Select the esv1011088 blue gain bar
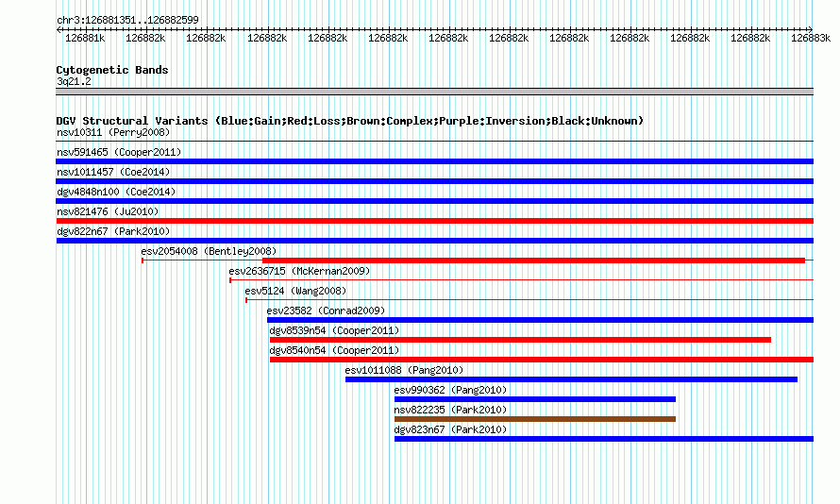Viewport: 840px width, 504px height. click(x=571, y=379)
